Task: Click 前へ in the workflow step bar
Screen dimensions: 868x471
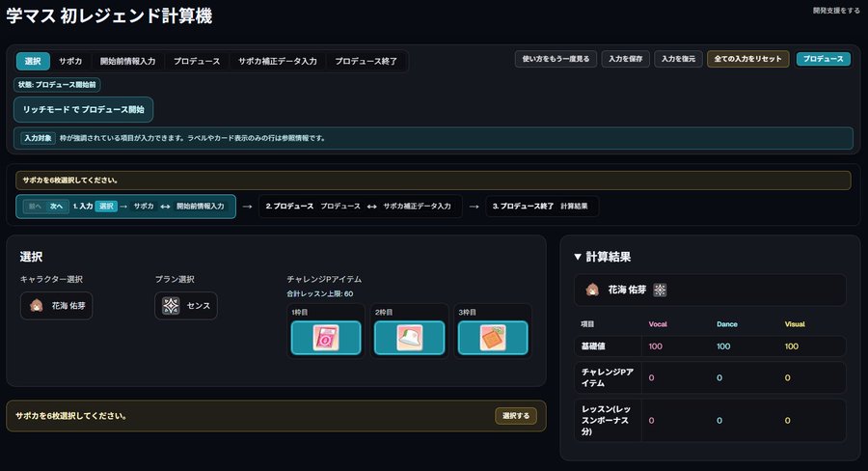Action: click(35, 207)
